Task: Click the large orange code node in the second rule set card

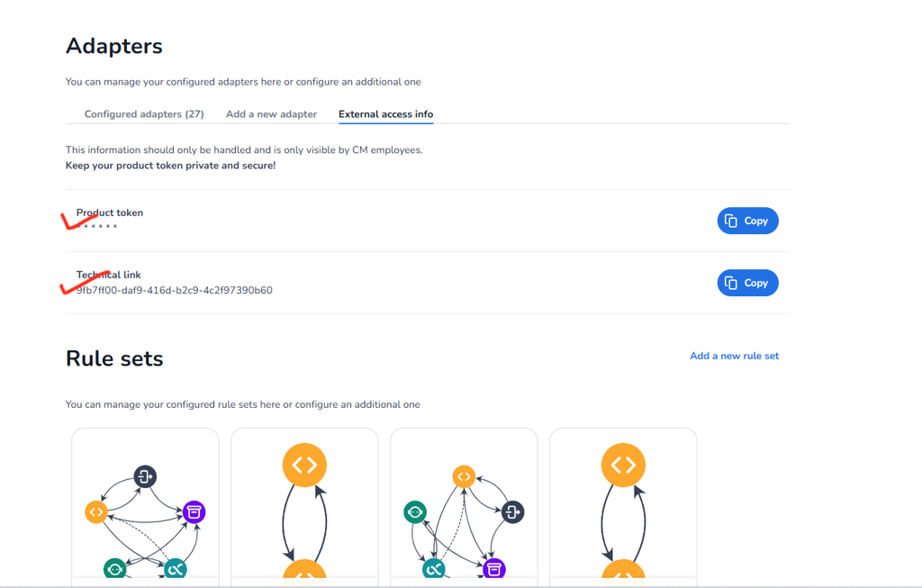Action: click(x=304, y=466)
